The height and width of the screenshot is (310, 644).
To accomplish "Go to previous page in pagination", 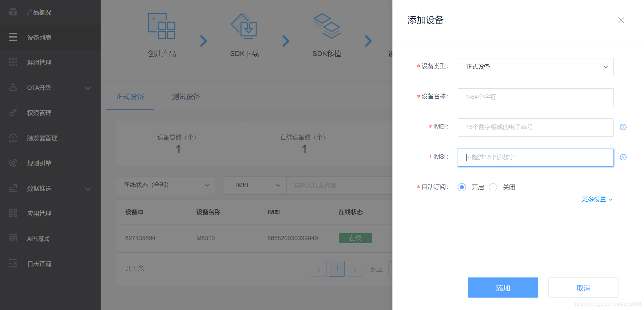I will coord(319,269).
